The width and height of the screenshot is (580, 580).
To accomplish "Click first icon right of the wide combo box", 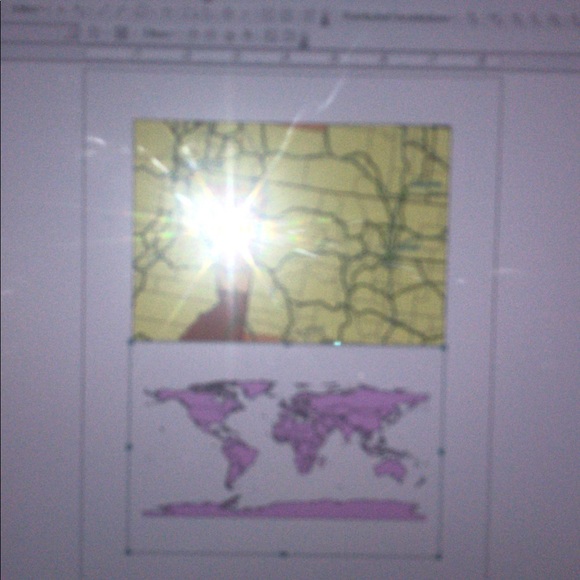I will point(472,19).
